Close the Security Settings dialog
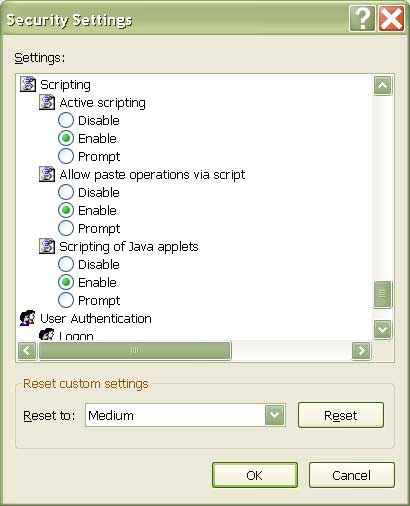The height and width of the screenshot is (506, 410). [x=392, y=19]
